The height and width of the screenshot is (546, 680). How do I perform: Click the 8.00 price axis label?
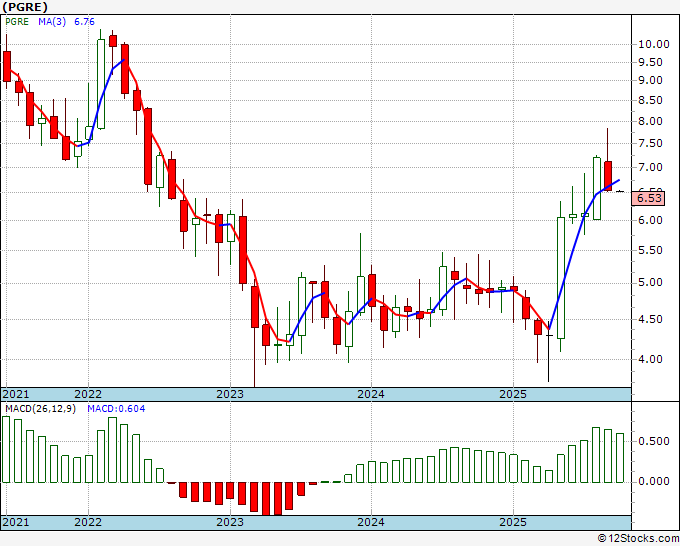coord(651,121)
